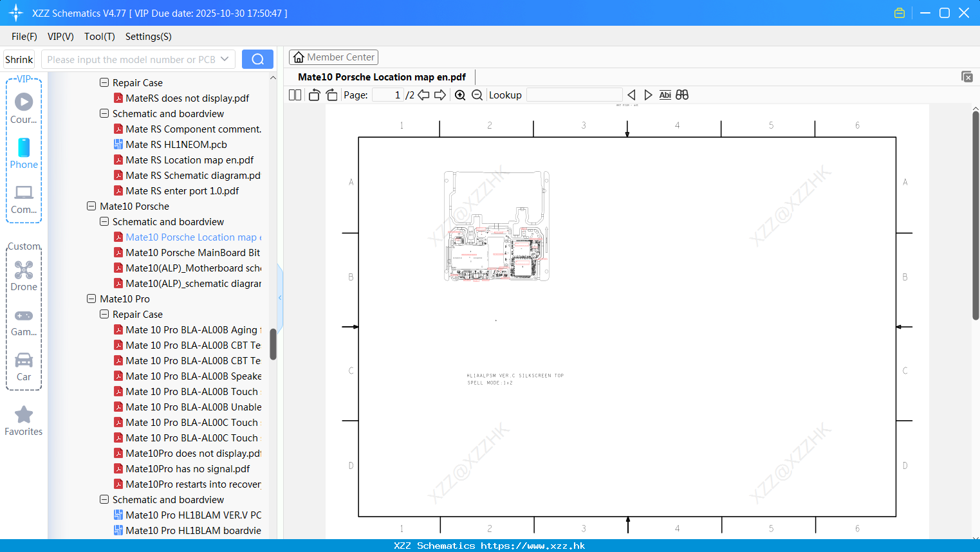The height and width of the screenshot is (552, 980).
Task: Open Mate10 Pro HL1BLAM VER.V PCB file
Action: point(187,515)
